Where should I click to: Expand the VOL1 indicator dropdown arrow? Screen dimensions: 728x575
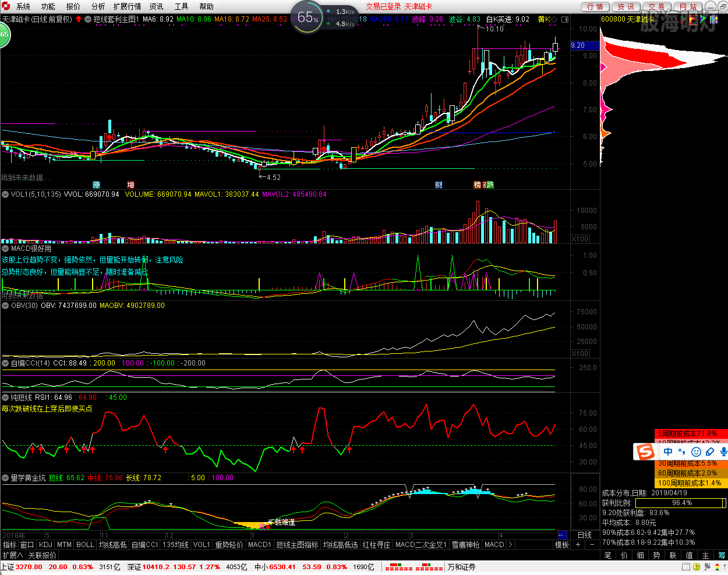5,194
